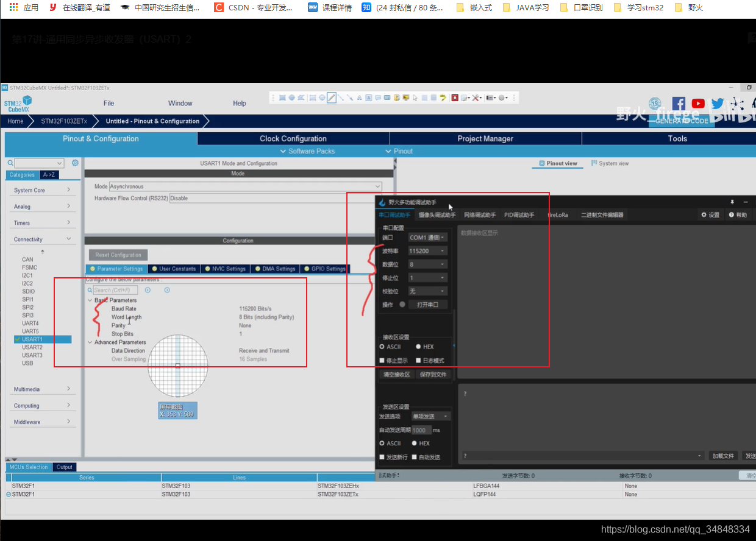Screen dimensions: 756x541
Task: Open 设置 settings in the debug assistant
Action: click(x=710, y=214)
